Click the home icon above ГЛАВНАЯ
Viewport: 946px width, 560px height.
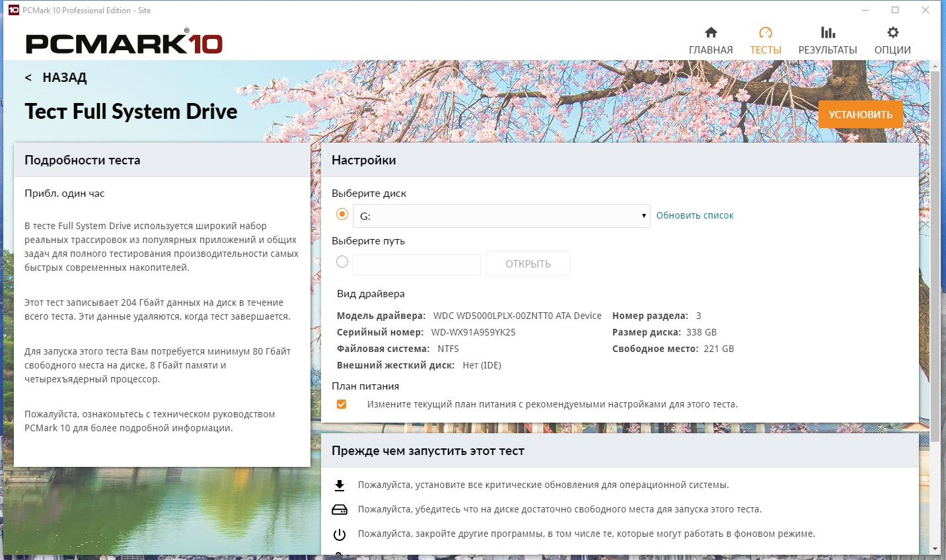[711, 32]
